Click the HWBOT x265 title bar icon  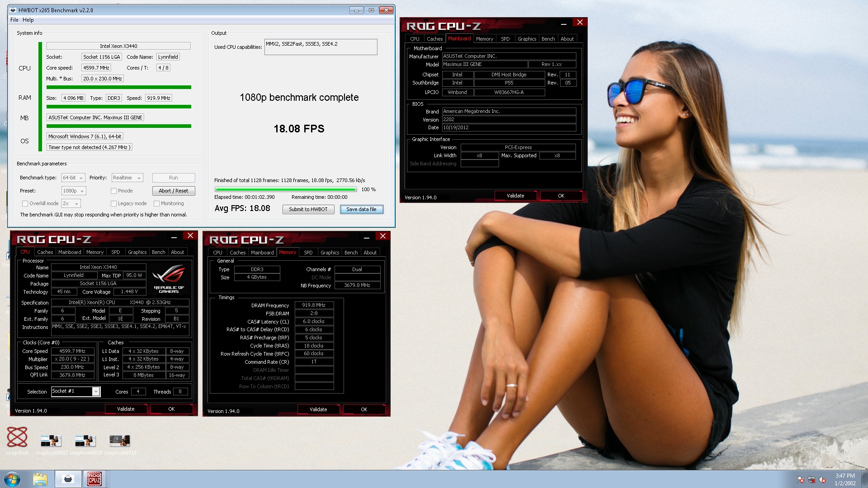[13, 10]
